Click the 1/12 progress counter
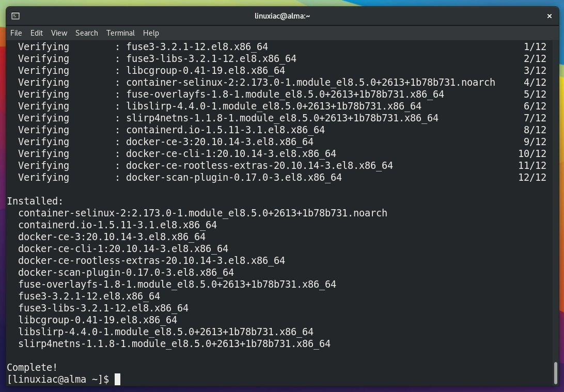 click(535, 47)
